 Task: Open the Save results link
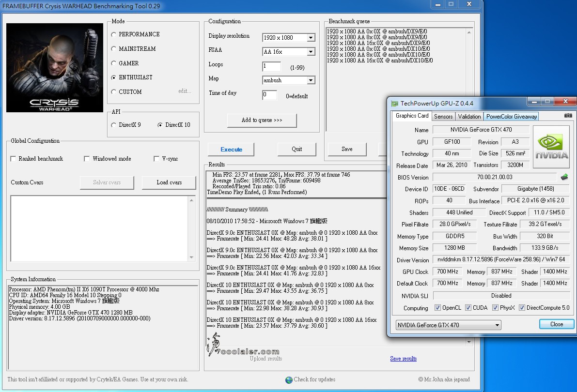pos(403,359)
